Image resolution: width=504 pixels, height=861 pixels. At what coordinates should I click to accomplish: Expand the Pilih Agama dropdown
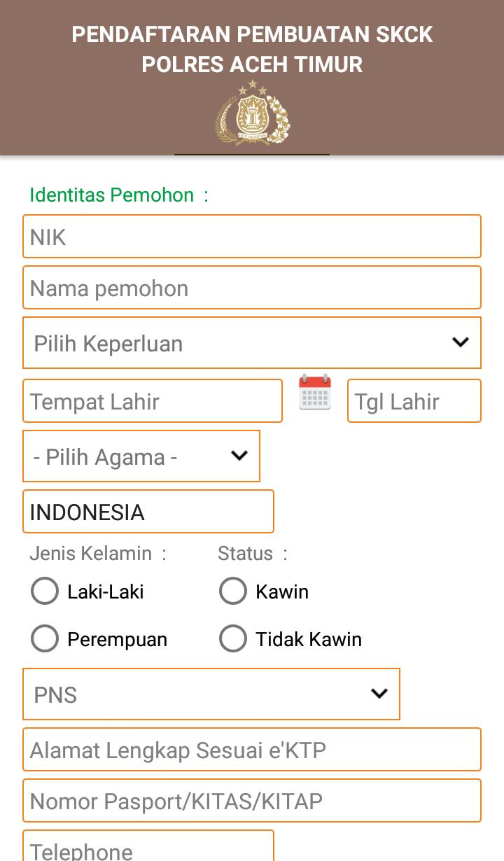[141, 456]
